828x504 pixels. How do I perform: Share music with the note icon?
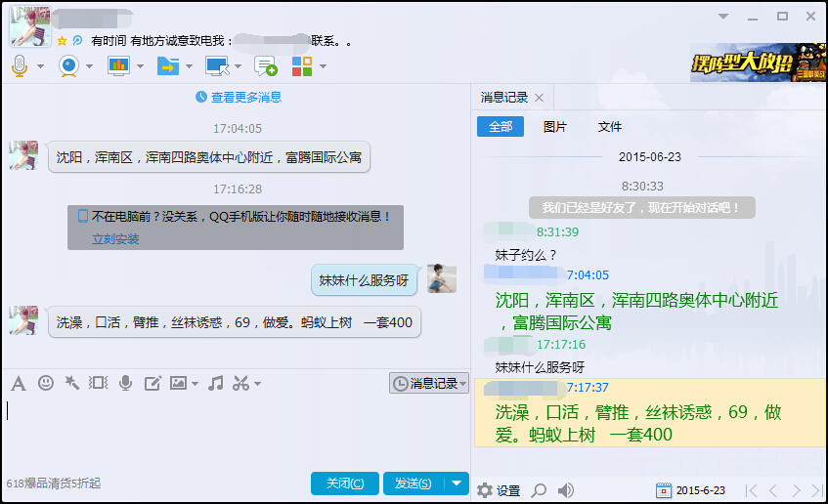215,383
